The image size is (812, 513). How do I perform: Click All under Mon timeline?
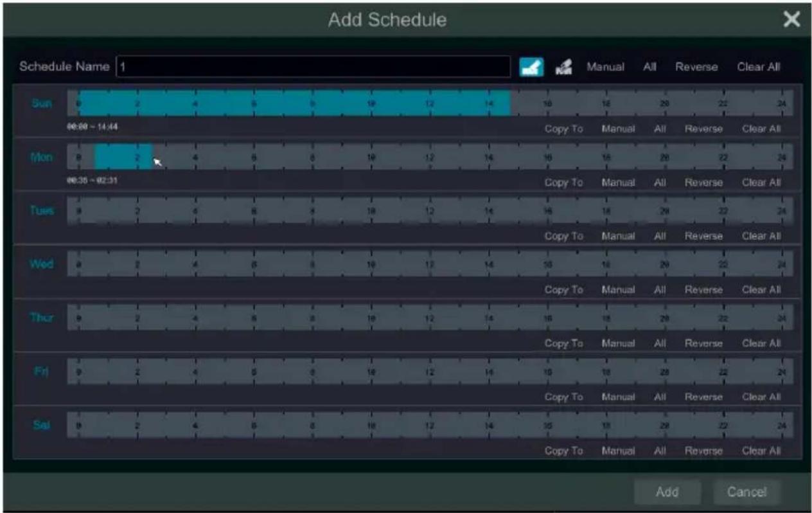click(659, 183)
